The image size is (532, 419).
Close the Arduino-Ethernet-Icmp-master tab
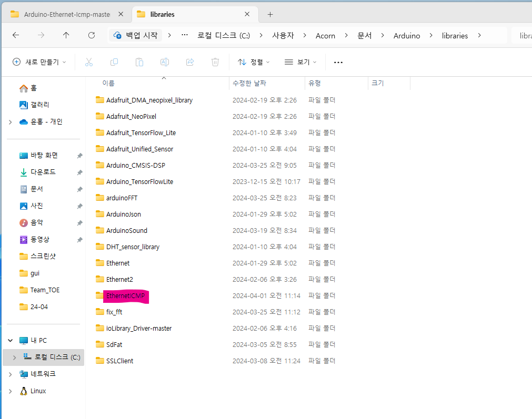click(x=121, y=14)
